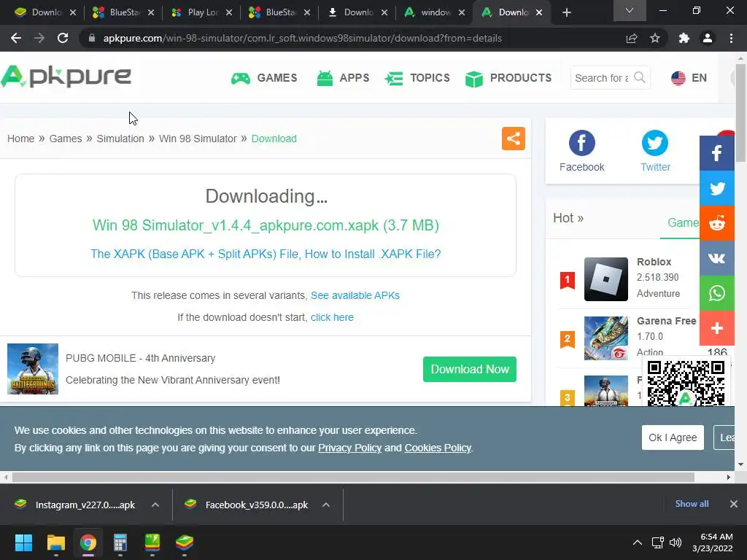Click the Twitter circle icon in the share panel

click(x=655, y=143)
